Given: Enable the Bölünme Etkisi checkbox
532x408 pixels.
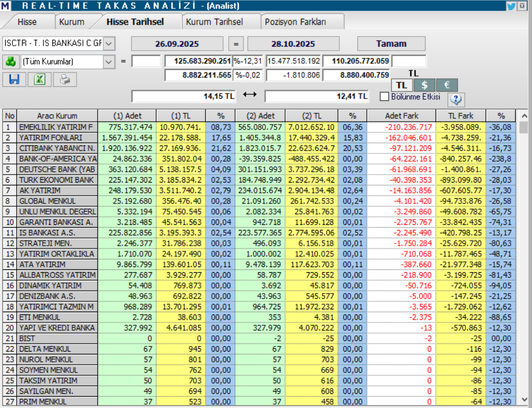Looking at the screenshot, I should [385, 96].
